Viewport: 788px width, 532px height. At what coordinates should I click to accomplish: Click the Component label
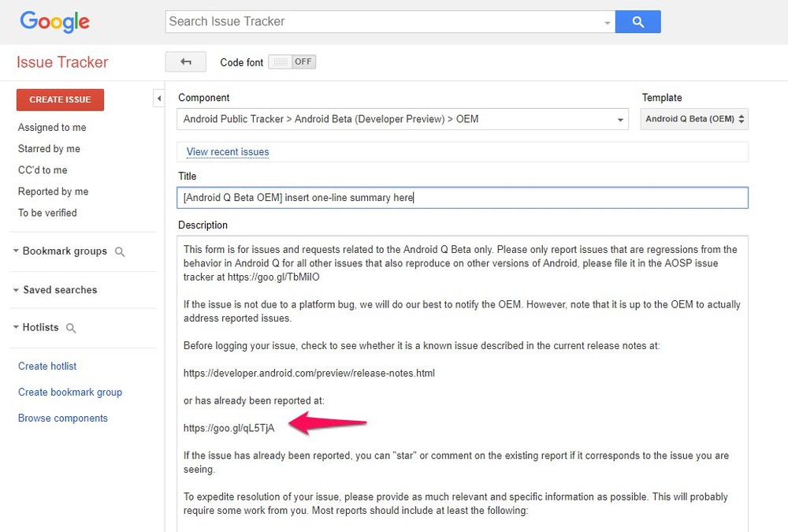click(203, 98)
